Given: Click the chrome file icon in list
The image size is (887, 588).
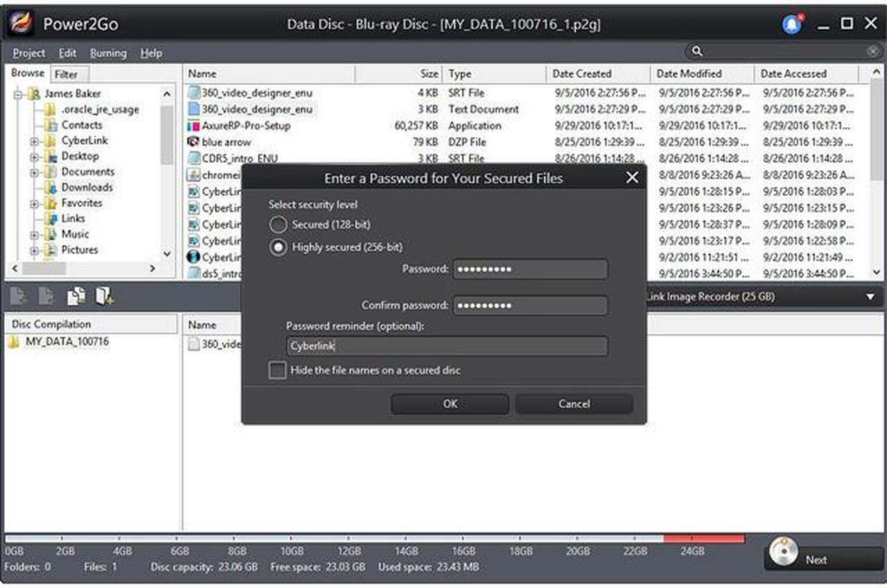Looking at the screenshot, I should pyautogui.click(x=193, y=175).
